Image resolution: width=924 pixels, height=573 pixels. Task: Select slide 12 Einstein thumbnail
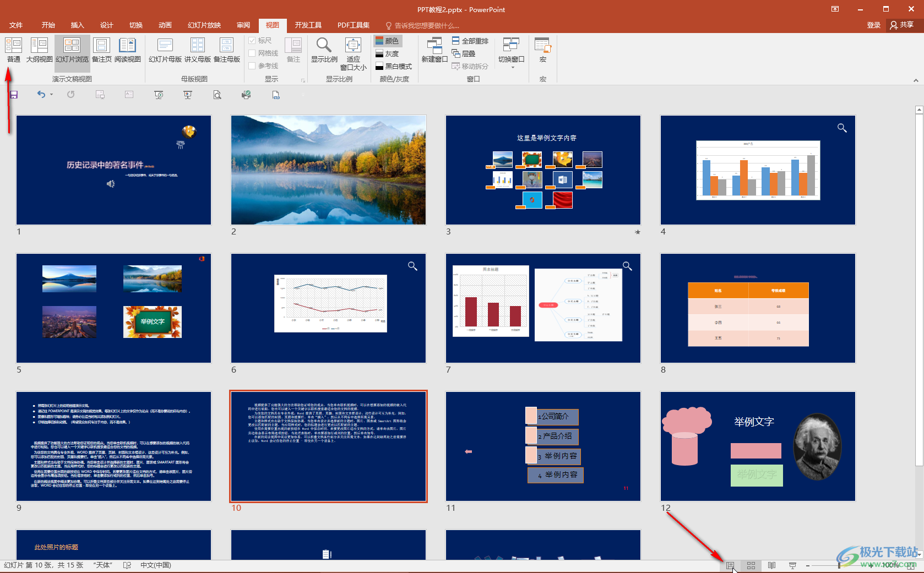[x=758, y=446]
